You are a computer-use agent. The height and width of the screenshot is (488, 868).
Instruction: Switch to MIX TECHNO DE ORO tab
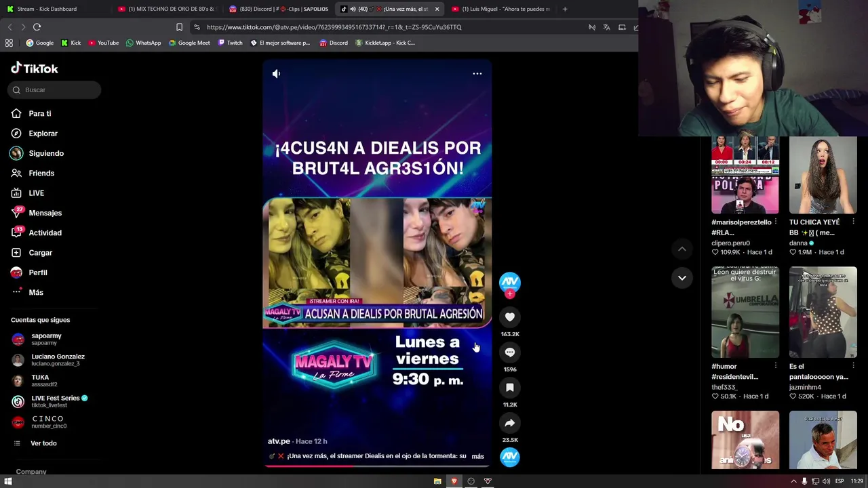tap(167, 9)
